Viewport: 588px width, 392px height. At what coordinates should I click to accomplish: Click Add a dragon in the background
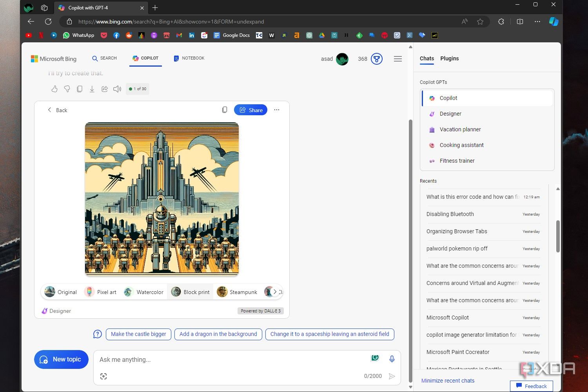(218, 334)
